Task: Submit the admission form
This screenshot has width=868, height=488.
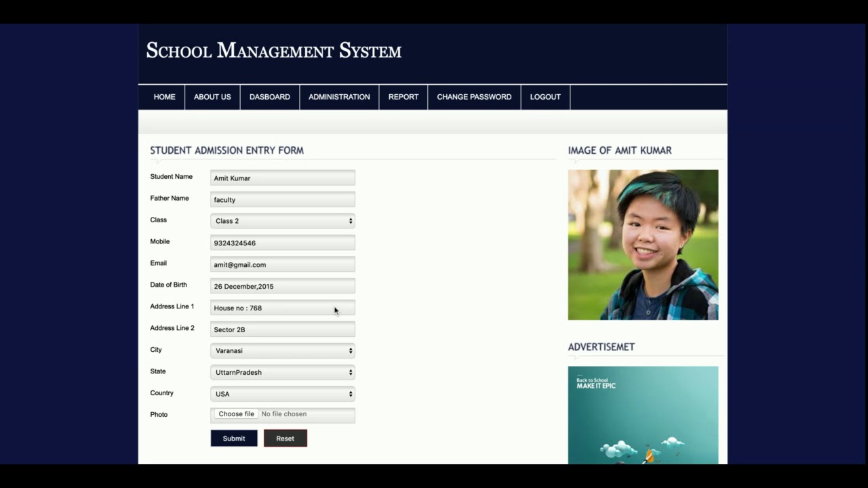Action: pos(234,439)
